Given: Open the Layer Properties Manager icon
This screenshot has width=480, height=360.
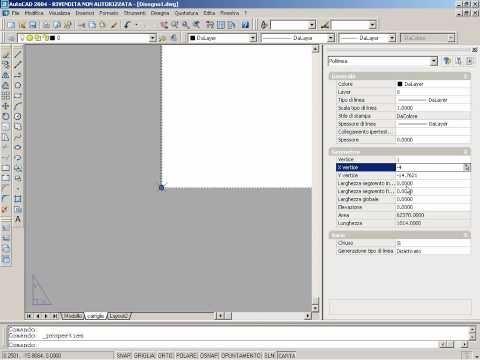Looking at the screenshot, I should tap(11, 38).
